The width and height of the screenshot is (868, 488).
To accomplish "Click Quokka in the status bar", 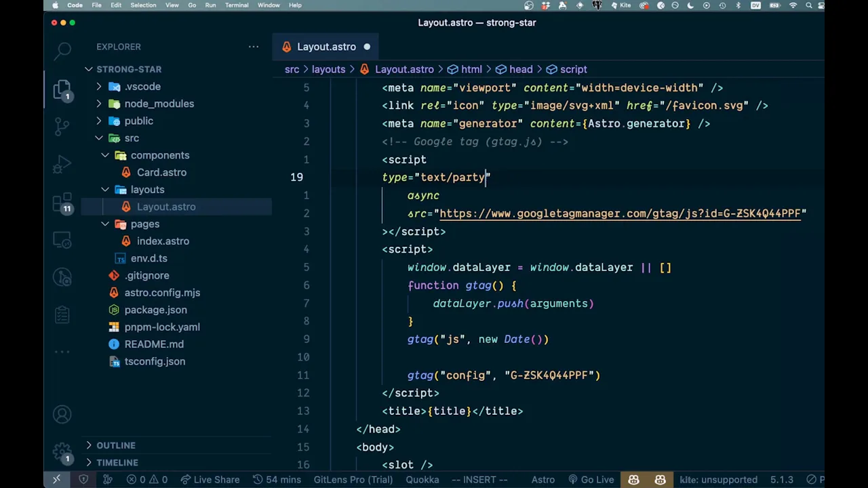I will pyautogui.click(x=422, y=480).
